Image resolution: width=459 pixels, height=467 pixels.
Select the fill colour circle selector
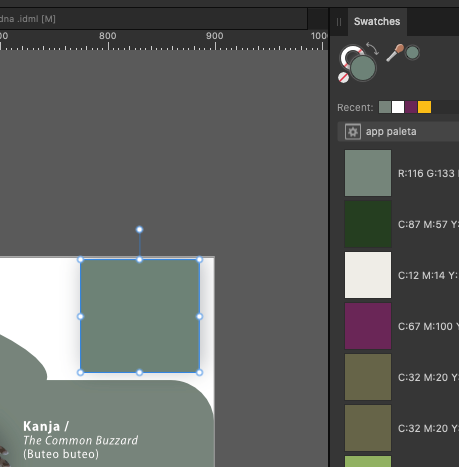(363, 68)
